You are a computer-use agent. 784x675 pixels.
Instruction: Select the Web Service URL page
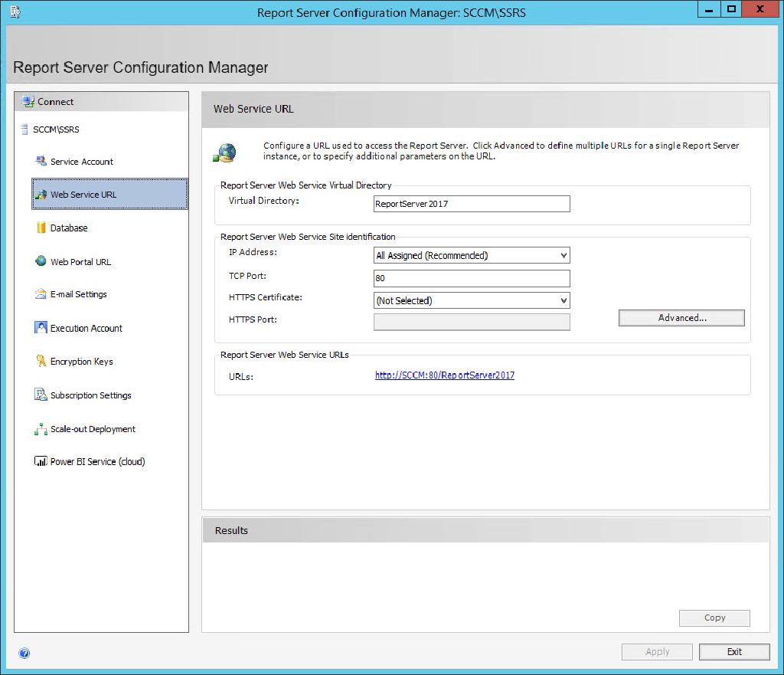coord(109,194)
